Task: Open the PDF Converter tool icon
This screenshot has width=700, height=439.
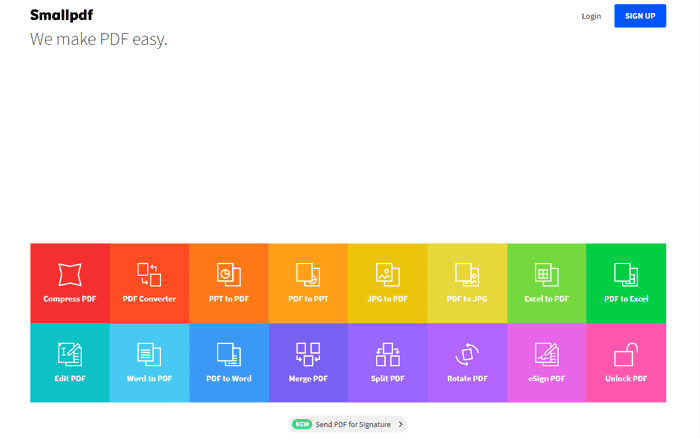Action: coord(149,274)
